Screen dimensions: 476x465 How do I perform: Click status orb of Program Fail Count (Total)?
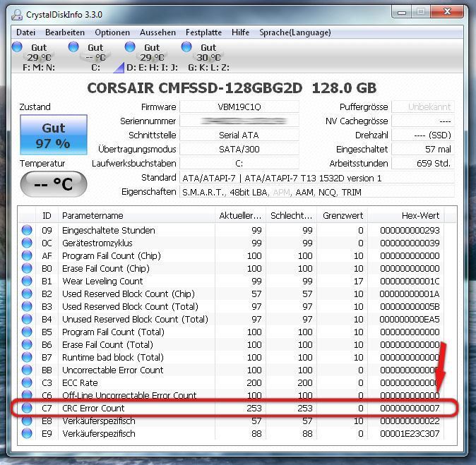point(27,332)
